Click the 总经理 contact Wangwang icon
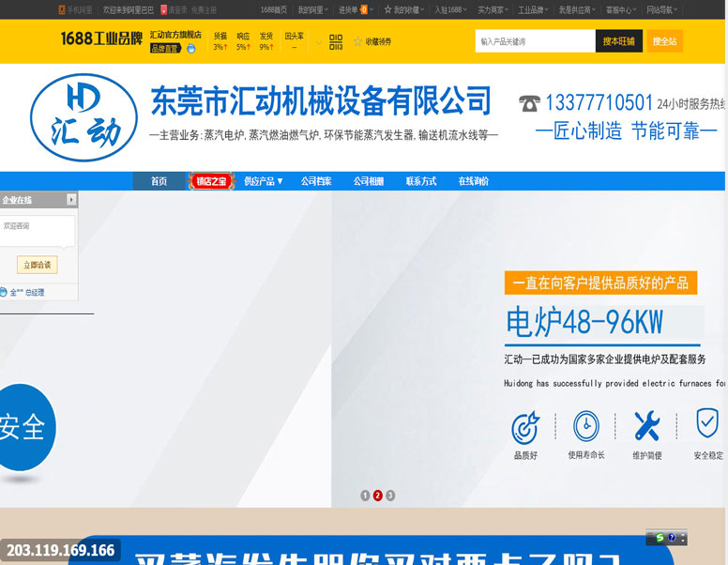This screenshot has width=728, height=565. pos(3,292)
